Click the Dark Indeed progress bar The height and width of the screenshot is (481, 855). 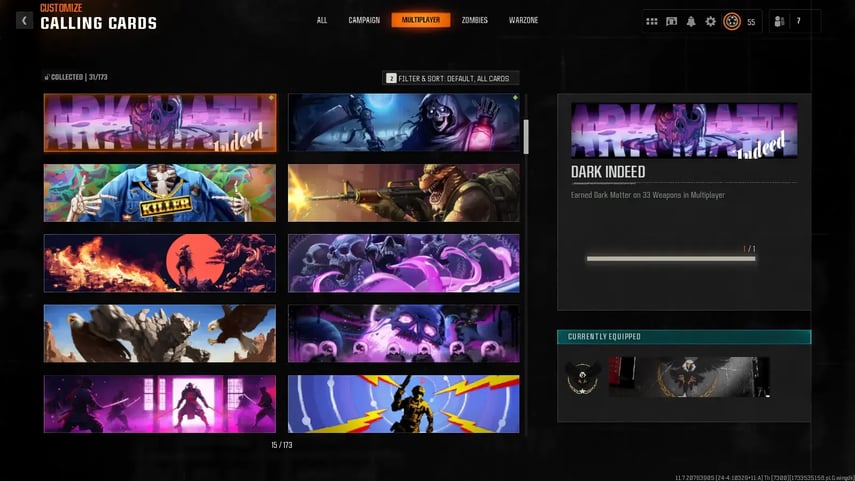[x=671, y=259]
